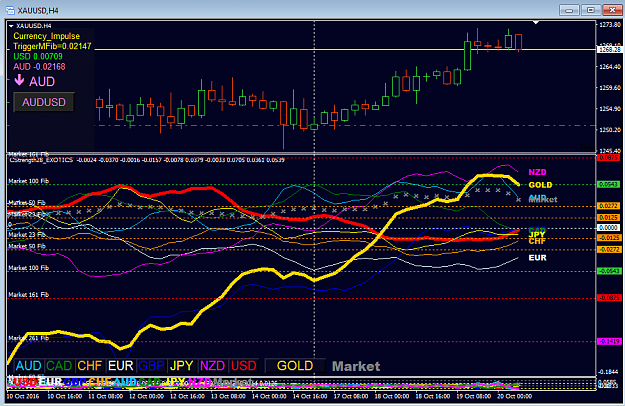Select the AUD -0.02168 value
625x406 pixels.
[39, 67]
